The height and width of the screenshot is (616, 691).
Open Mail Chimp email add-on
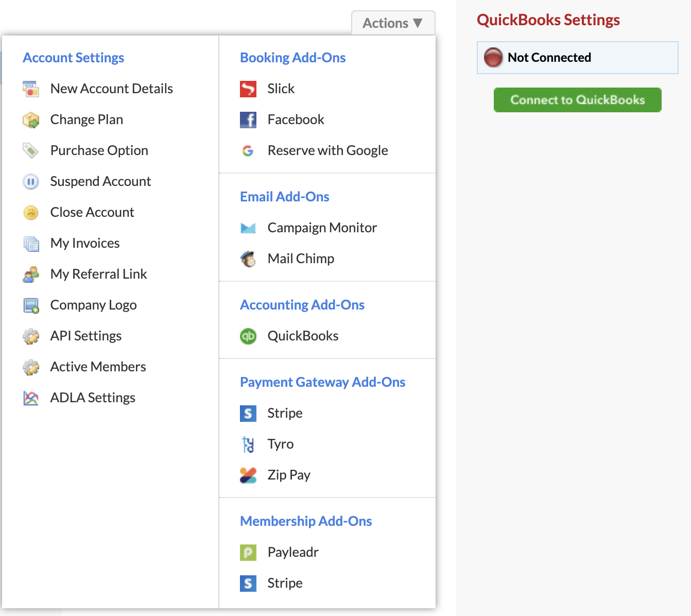tap(301, 259)
